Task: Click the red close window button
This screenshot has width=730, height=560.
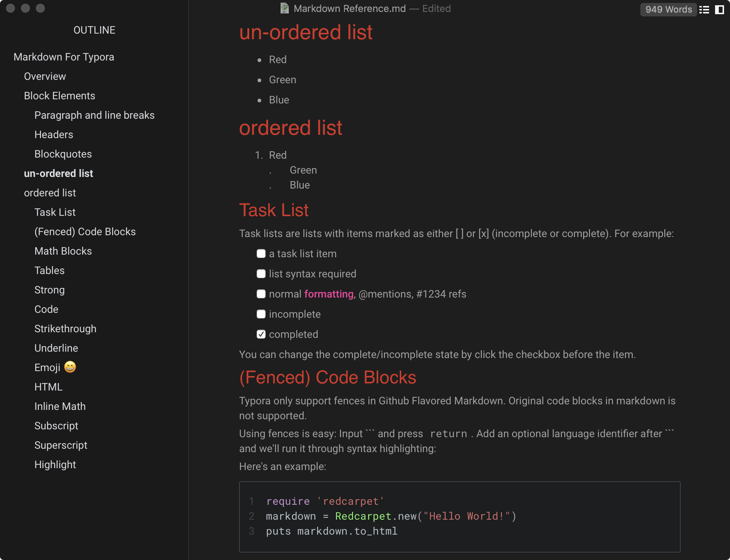Action: click(10, 8)
